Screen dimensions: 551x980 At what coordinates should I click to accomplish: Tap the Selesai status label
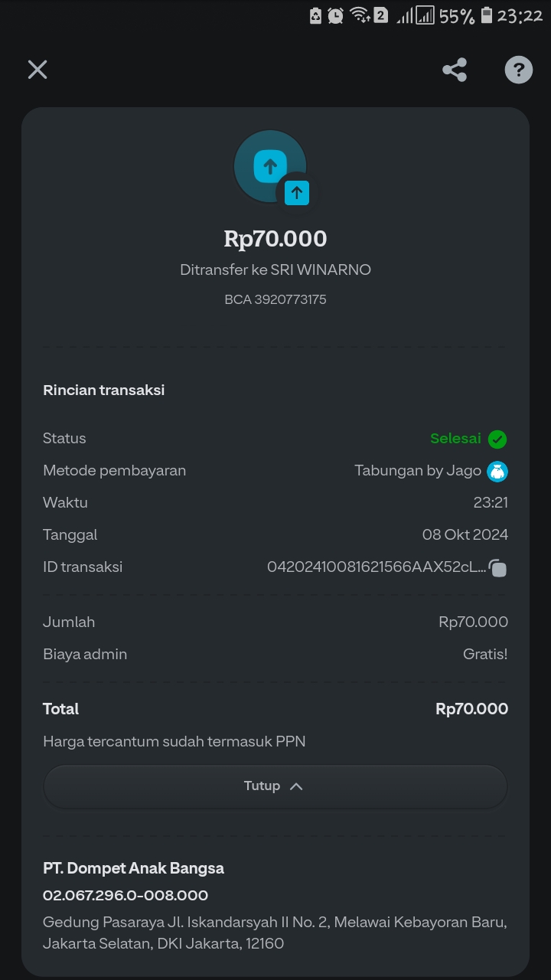click(455, 439)
